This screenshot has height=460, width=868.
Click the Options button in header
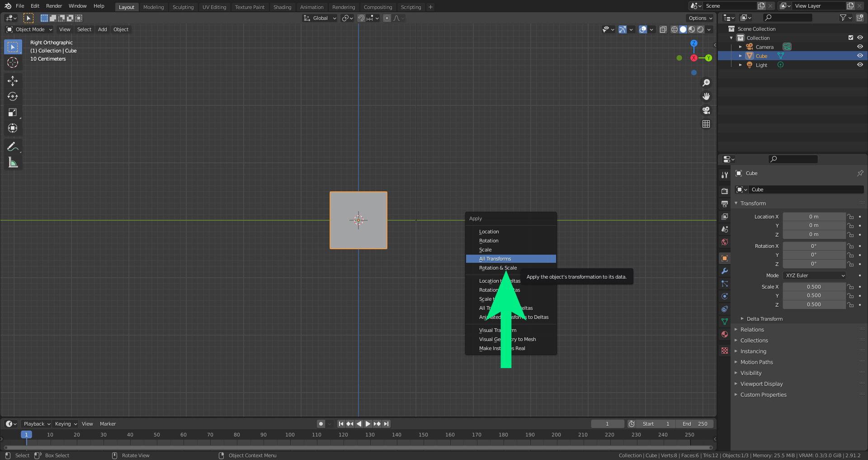[700, 18]
